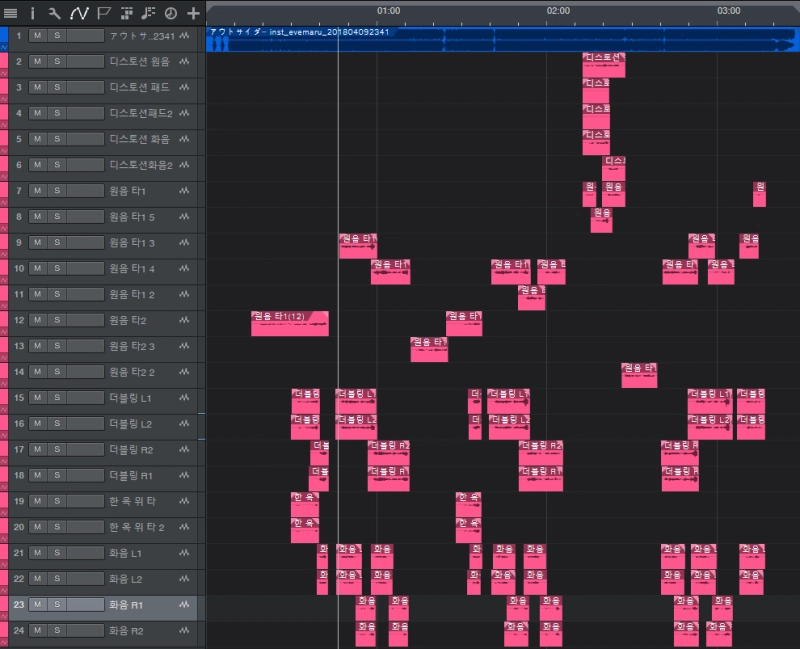Open waveform icon menu on track 2
This screenshot has width=800, height=649.
[x=184, y=62]
